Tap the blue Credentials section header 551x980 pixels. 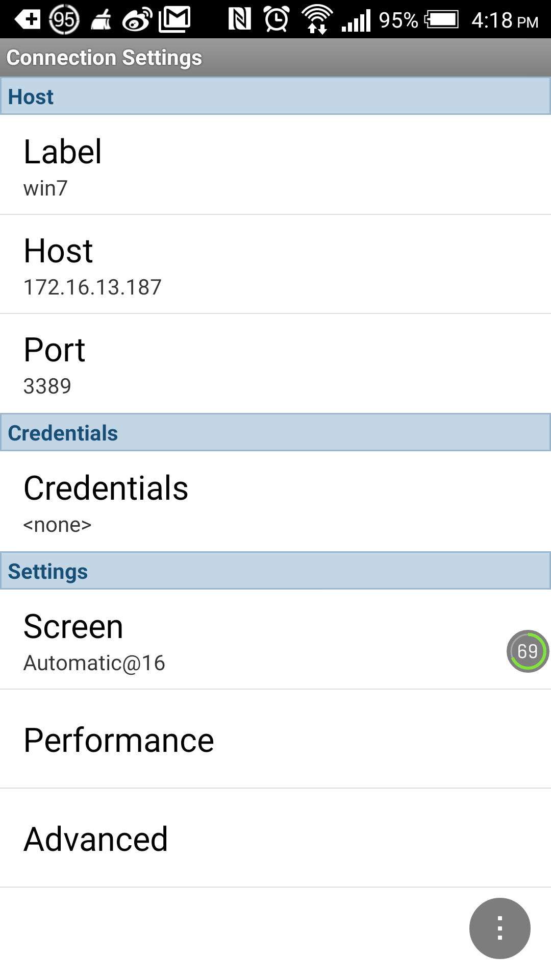tap(275, 432)
